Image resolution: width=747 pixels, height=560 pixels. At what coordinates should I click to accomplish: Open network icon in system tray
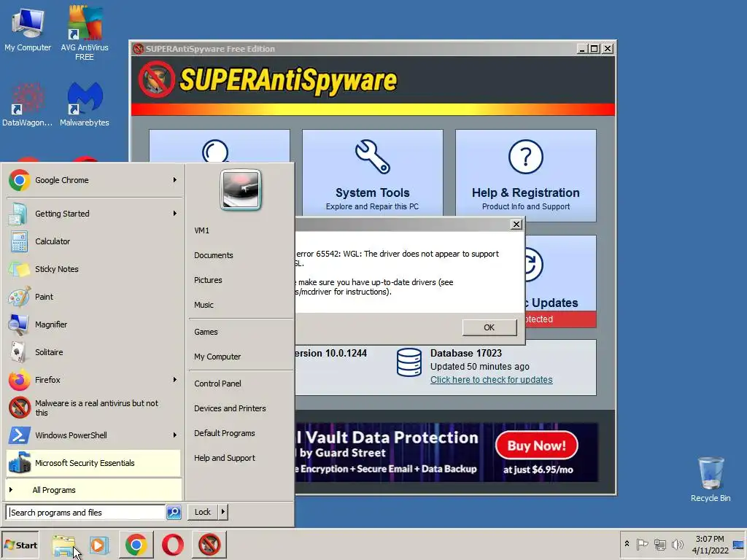pos(659,544)
